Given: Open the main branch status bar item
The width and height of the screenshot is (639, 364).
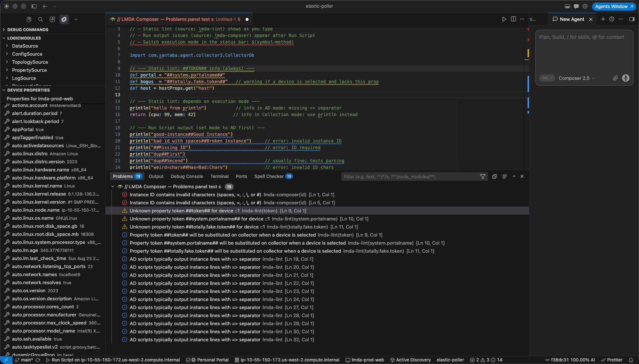Looking at the screenshot, I should (24, 360).
